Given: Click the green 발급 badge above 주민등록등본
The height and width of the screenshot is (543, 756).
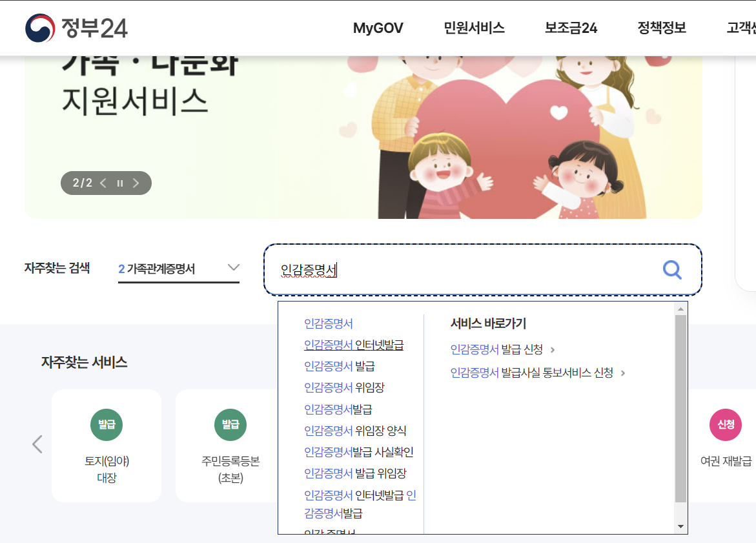Looking at the screenshot, I should pyautogui.click(x=230, y=424).
